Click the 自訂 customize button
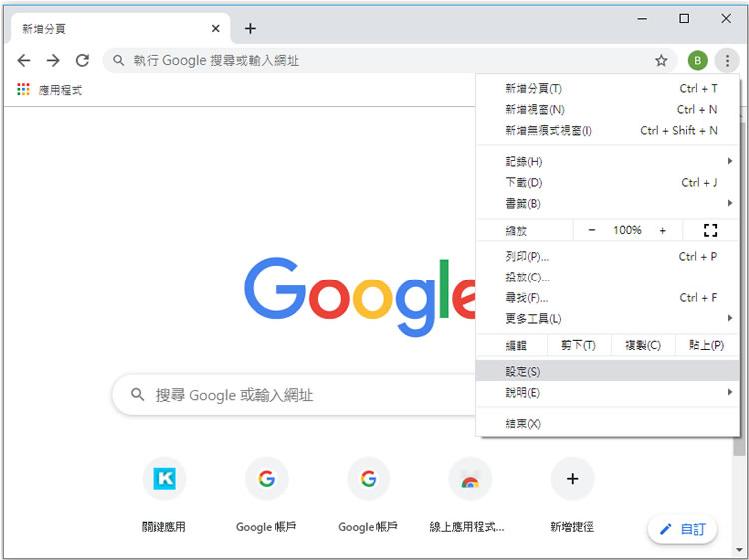 [682, 529]
